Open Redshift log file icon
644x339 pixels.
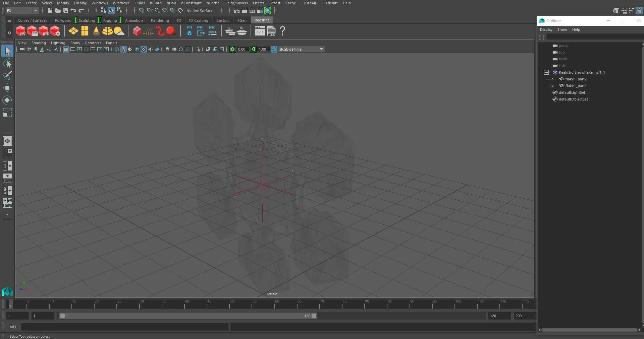point(271,31)
